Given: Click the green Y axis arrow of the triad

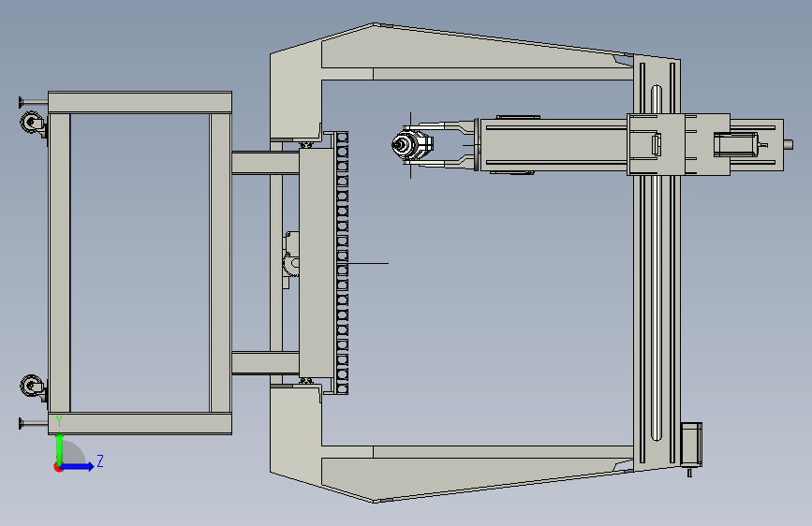Looking at the screenshot, I should (59, 447).
